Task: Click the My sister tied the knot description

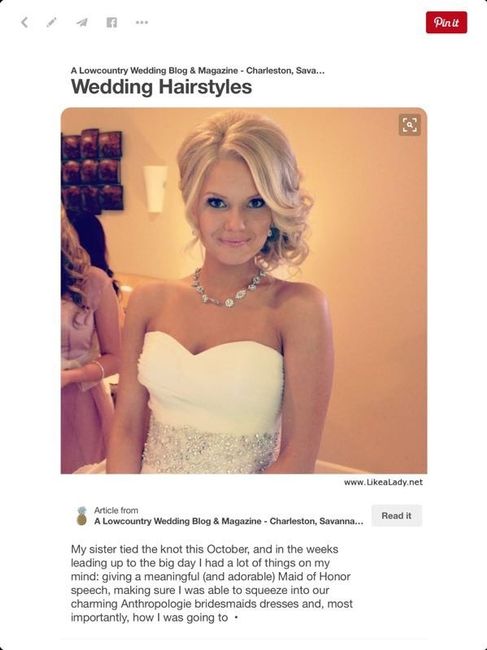Action: [x=211, y=583]
